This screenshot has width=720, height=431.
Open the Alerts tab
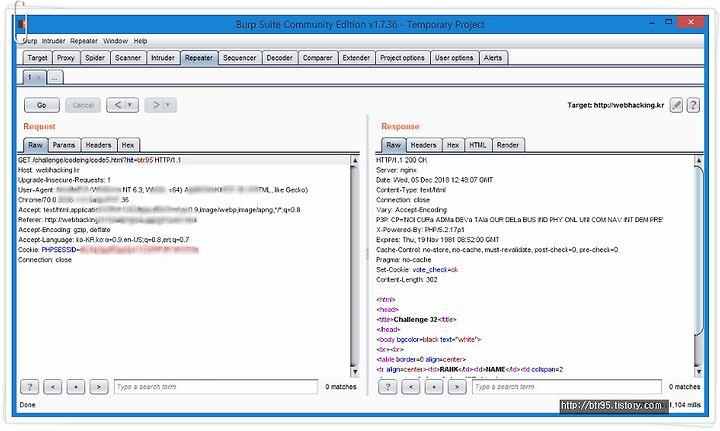point(493,58)
